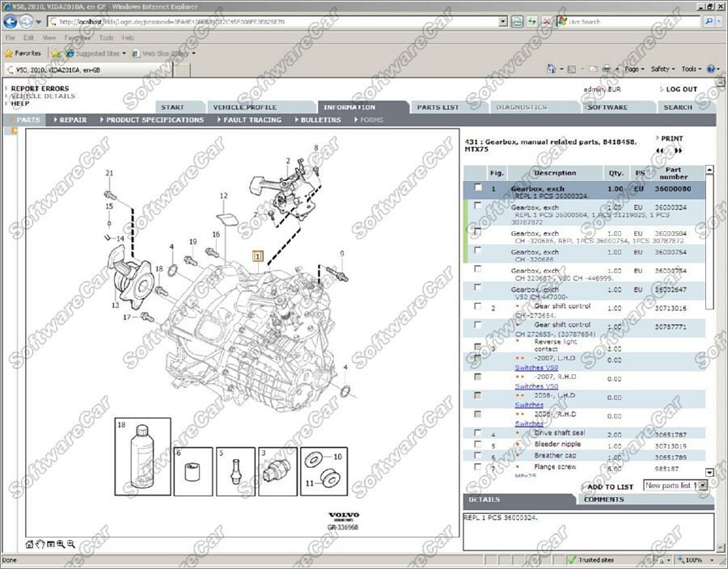This screenshot has width=728, height=569.
Task: Tick checkbox for Gearbox part 36000324
Action: [477, 207]
